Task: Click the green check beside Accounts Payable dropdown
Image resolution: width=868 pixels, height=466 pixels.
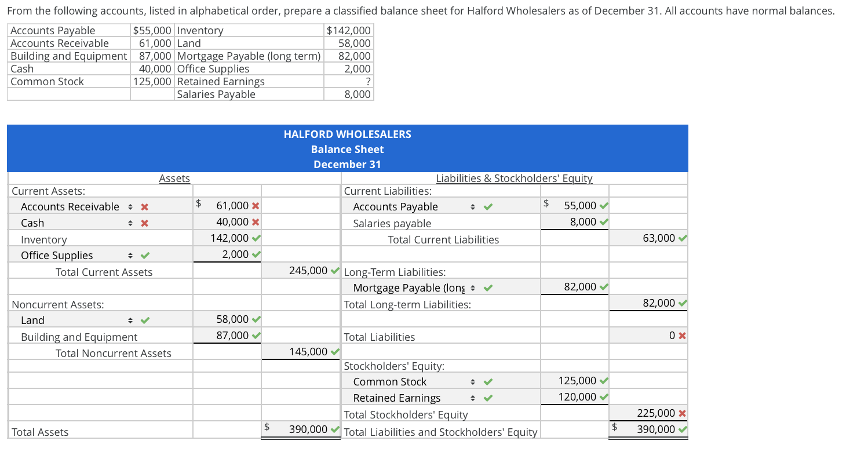Action: coord(488,207)
